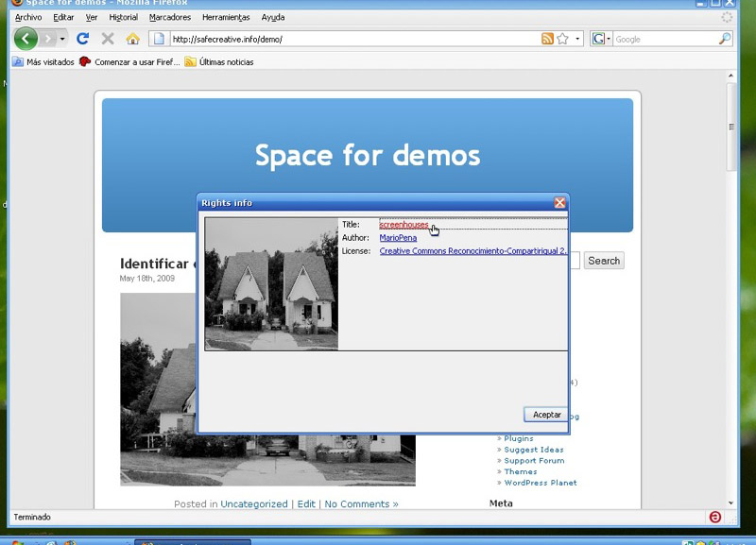Close the Rights info dialog
This screenshot has height=545, width=756.
(x=559, y=203)
